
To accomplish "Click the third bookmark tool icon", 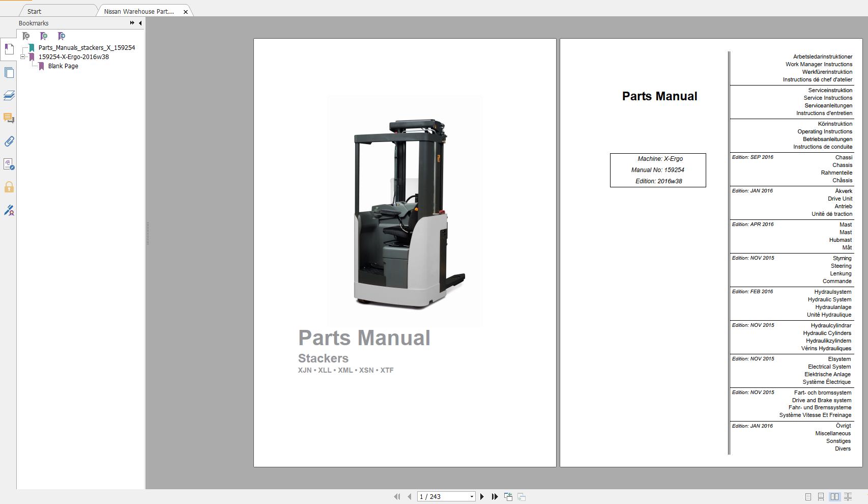I will (62, 36).
